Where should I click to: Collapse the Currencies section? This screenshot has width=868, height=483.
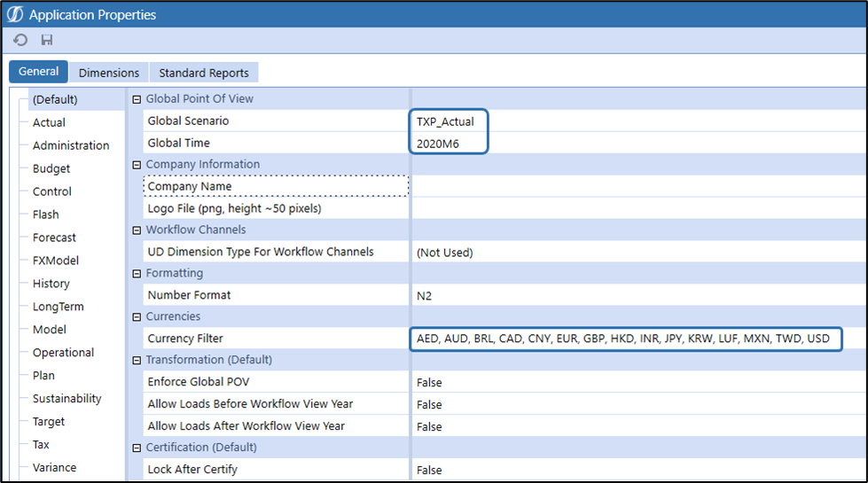(137, 316)
